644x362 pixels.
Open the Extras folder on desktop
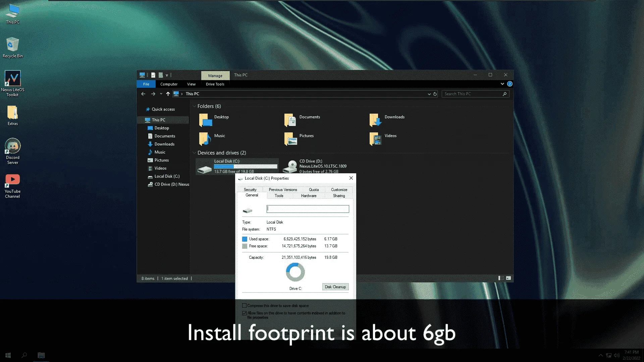click(x=13, y=116)
